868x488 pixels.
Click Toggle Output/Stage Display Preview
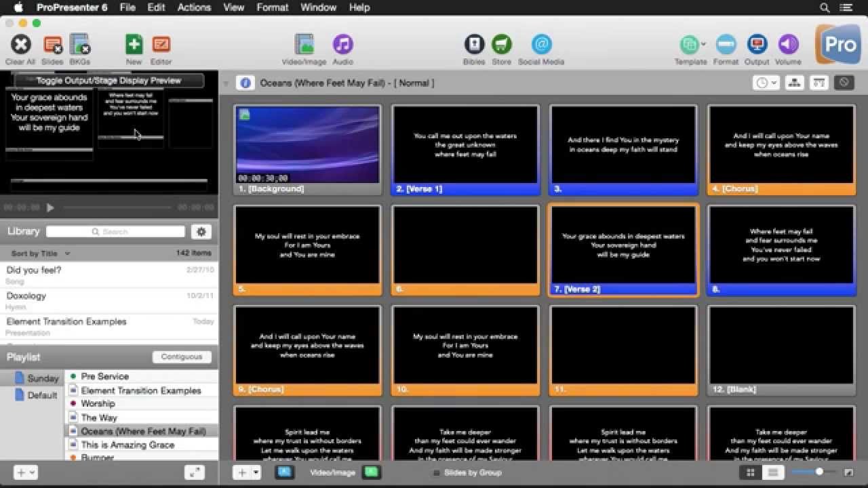click(x=108, y=80)
